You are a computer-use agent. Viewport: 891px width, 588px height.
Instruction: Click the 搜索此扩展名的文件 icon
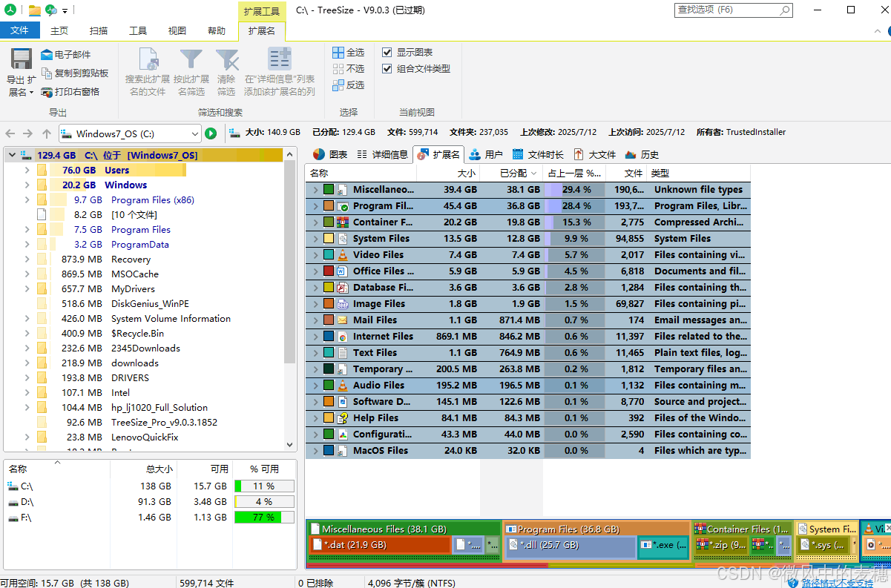point(148,59)
